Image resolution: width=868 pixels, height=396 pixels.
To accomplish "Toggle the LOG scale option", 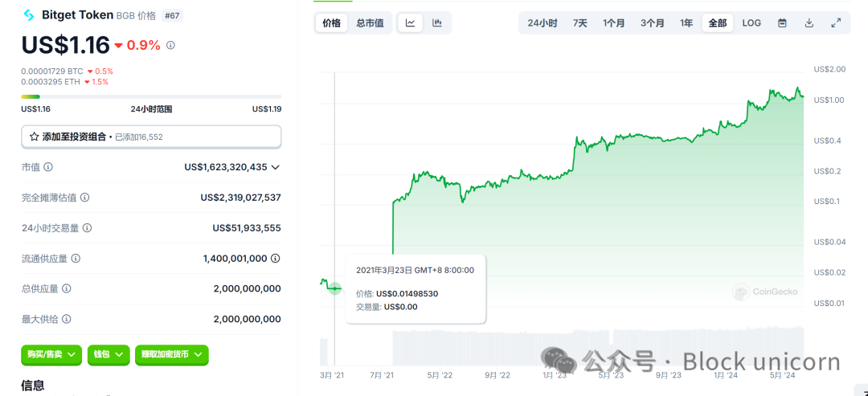I will point(751,23).
